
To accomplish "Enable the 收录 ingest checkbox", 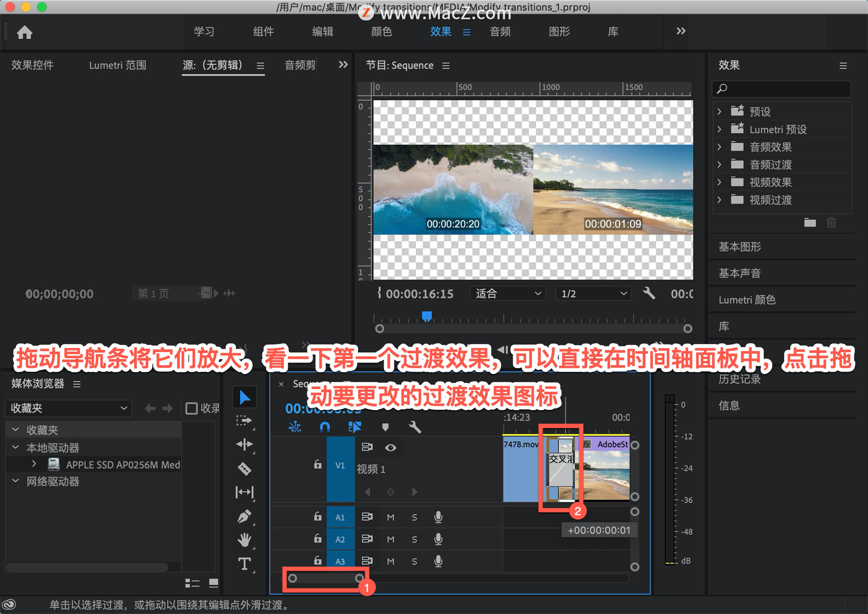I will [192, 408].
